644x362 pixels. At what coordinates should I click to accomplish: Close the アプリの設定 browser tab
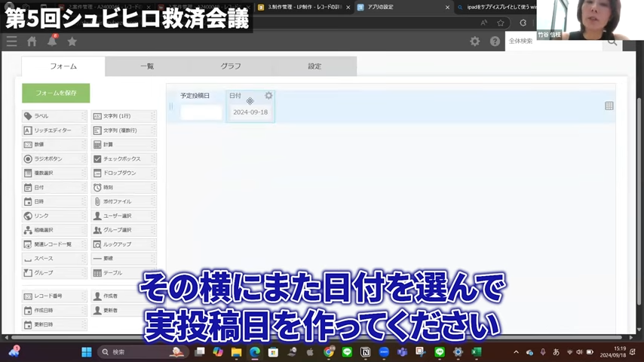coord(447,8)
